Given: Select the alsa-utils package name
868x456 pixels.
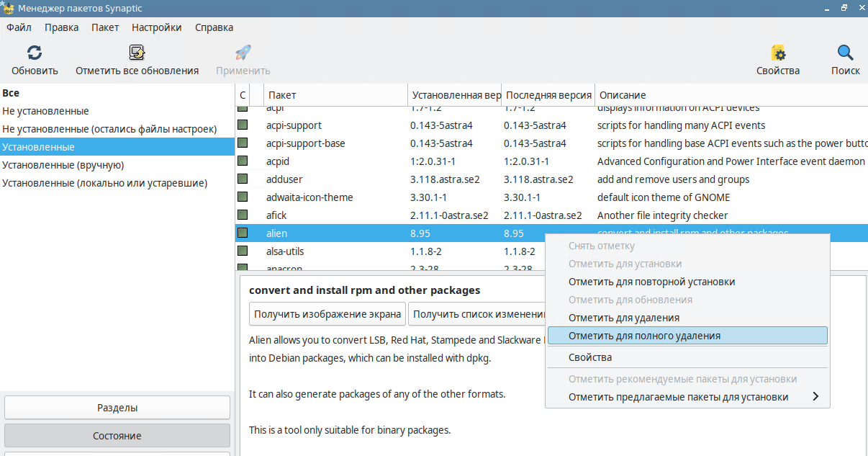Looking at the screenshot, I should [286, 251].
